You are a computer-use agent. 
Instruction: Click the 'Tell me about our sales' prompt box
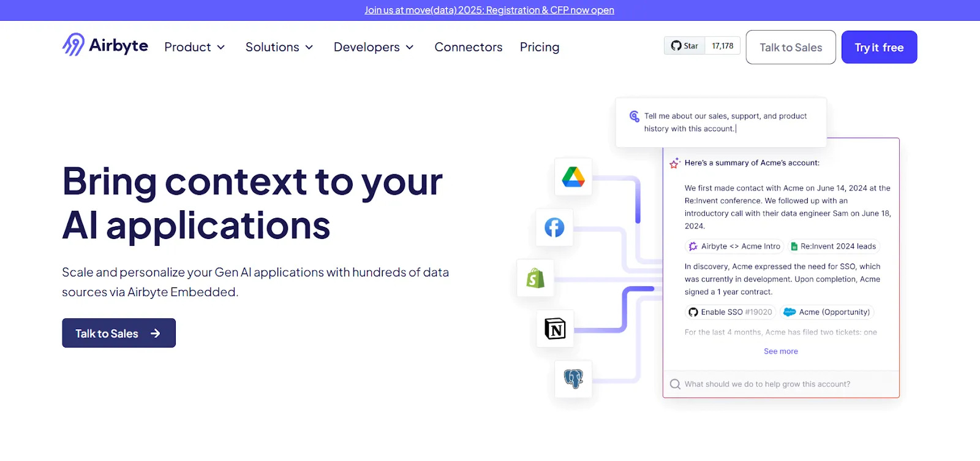point(721,122)
